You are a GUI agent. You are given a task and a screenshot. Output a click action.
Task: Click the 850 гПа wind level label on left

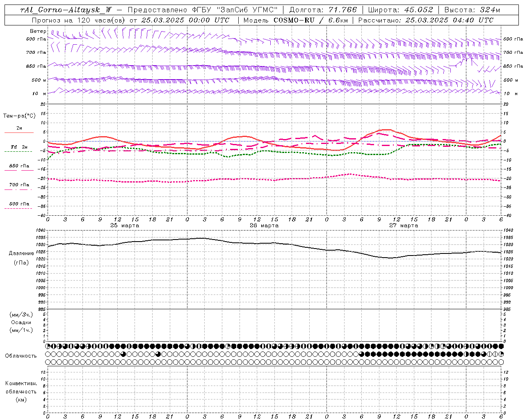click(x=36, y=66)
